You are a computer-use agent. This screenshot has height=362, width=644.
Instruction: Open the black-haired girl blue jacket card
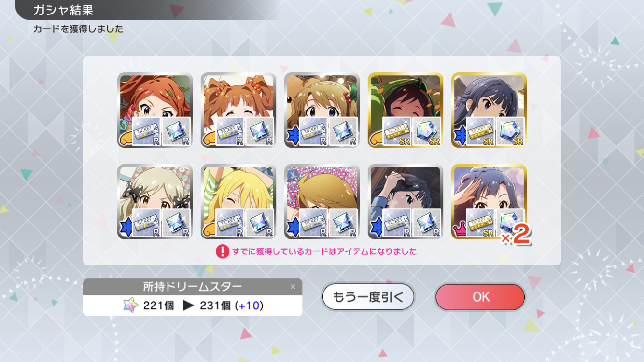(x=406, y=202)
